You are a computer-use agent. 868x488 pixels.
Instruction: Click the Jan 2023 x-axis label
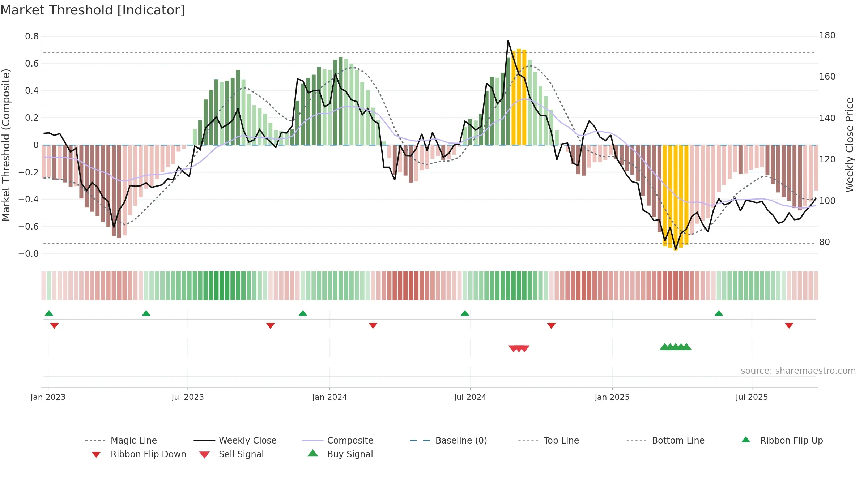tap(48, 397)
